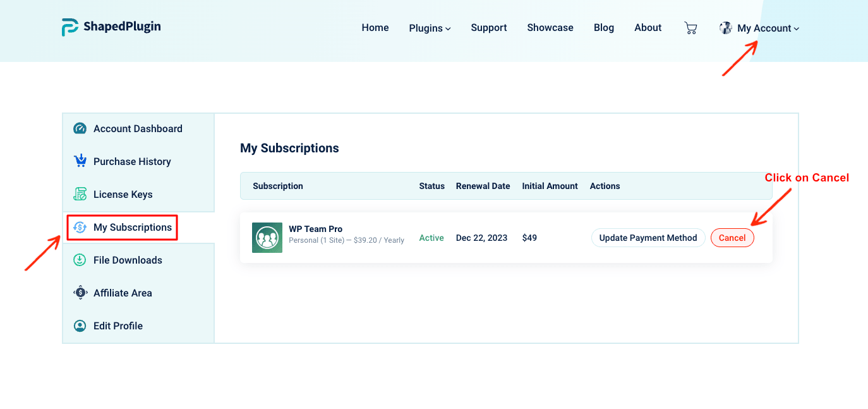Viewport: 868px width, 409px height.
Task: Click the My Account avatar icon
Action: (726, 28)
